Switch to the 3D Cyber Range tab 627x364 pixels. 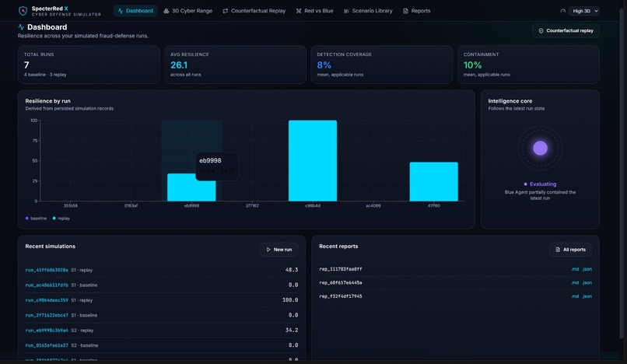click(188, 11)
